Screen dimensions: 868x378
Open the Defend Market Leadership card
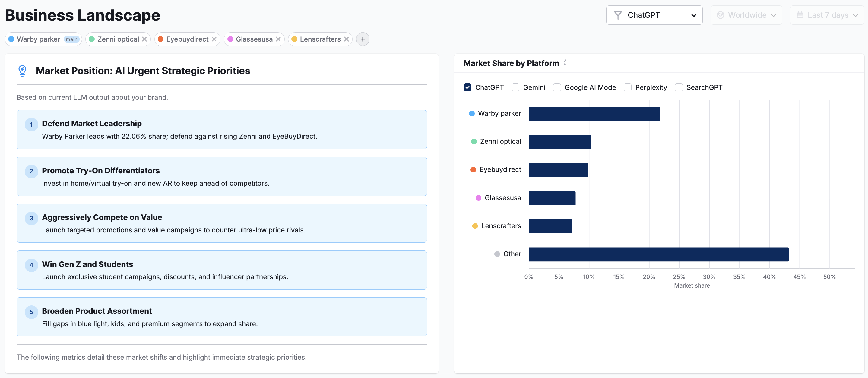point(222,130)
